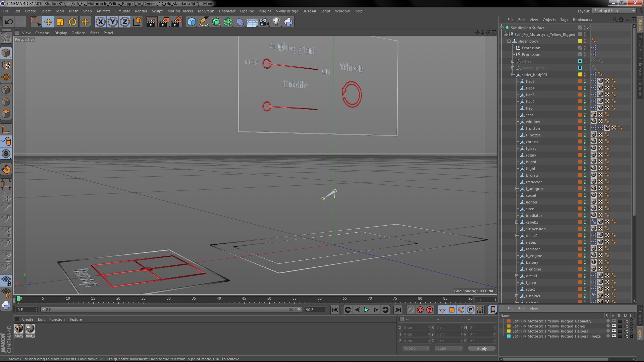This screenshot has height=362, width=644.
Task: Open the Character menu
Action: point(227,11)
